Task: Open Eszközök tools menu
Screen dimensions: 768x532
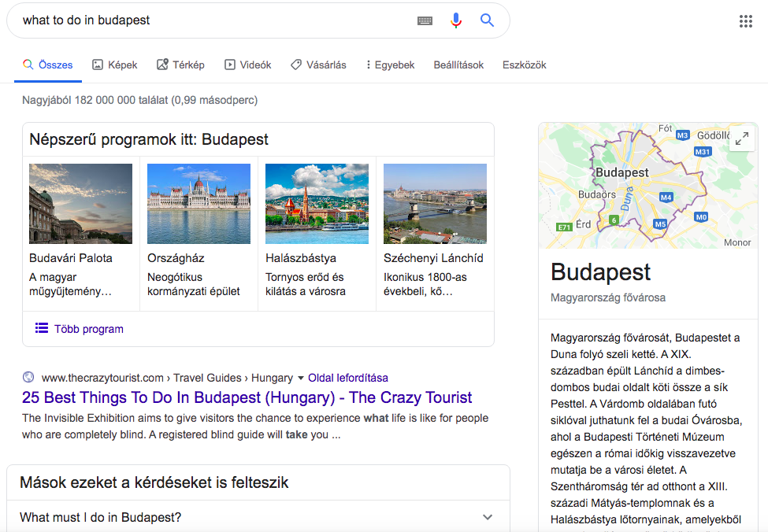Action: tap(524, 65)
